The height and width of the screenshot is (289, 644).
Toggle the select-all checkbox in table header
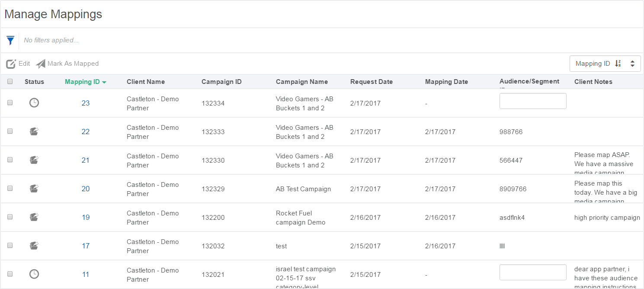[10, 81]
